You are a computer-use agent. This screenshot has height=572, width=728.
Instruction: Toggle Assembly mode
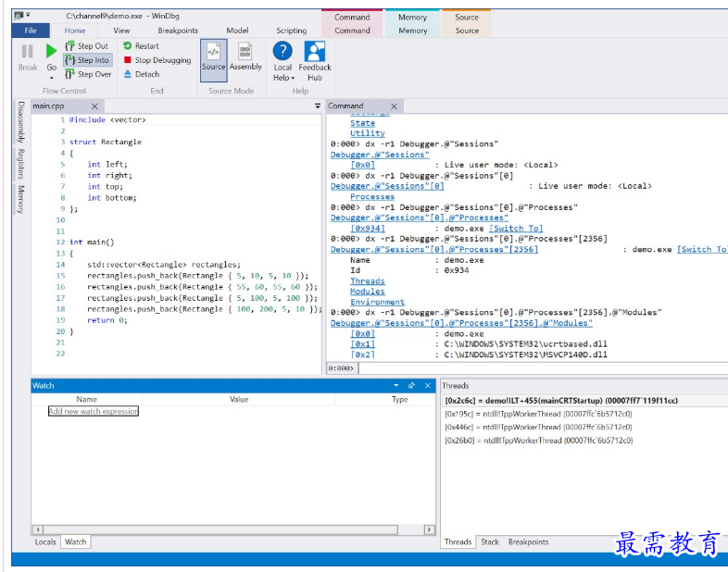[245, 56]
